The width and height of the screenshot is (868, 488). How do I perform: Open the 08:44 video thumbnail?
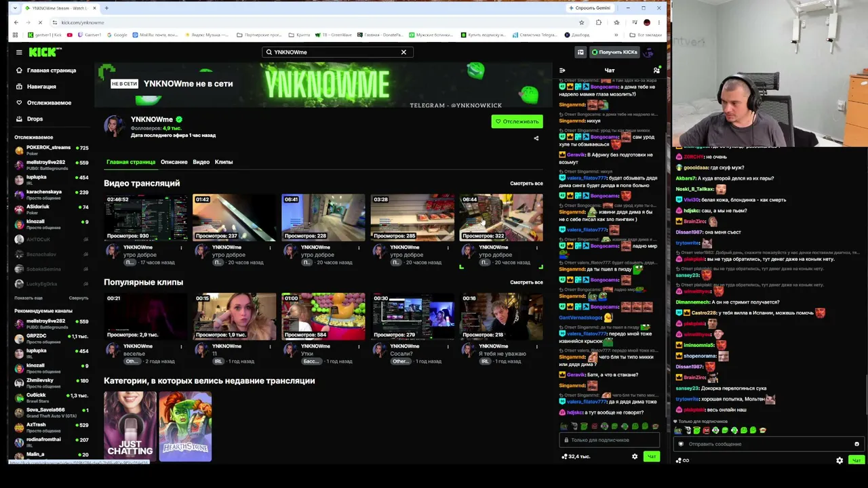tap(501, 218)
